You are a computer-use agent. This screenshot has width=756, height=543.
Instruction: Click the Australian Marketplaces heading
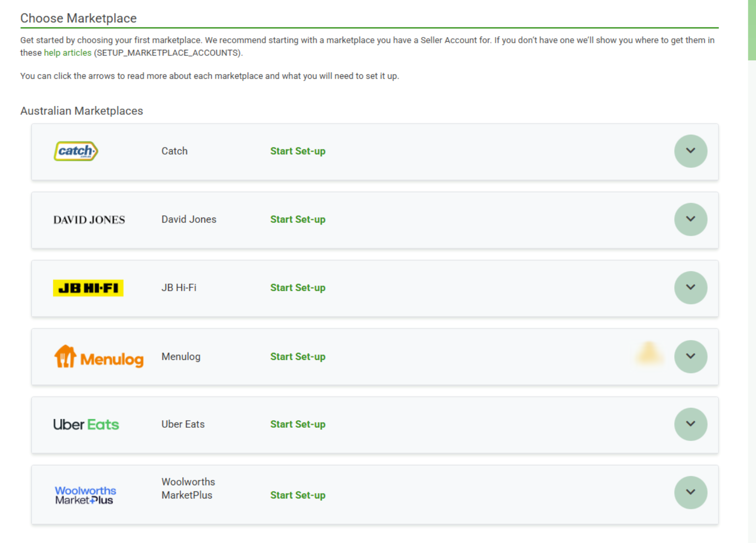coord(82,110)
